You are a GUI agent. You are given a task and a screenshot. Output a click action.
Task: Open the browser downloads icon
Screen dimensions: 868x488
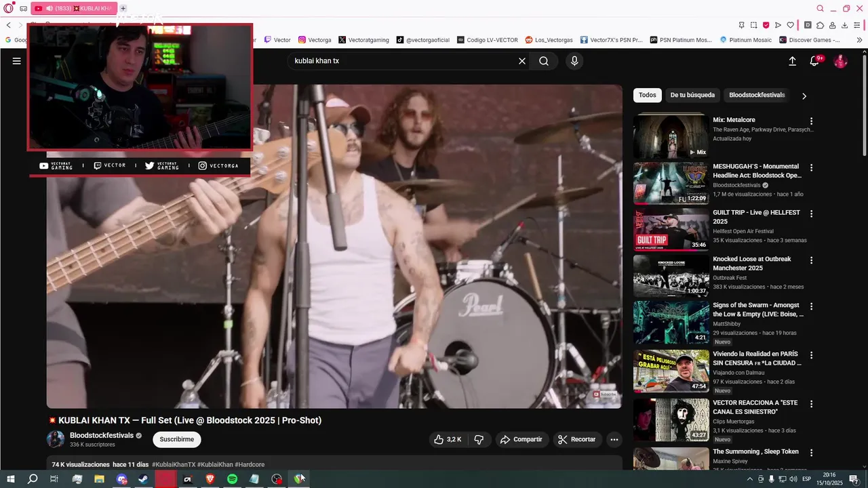tap(845, 25)
